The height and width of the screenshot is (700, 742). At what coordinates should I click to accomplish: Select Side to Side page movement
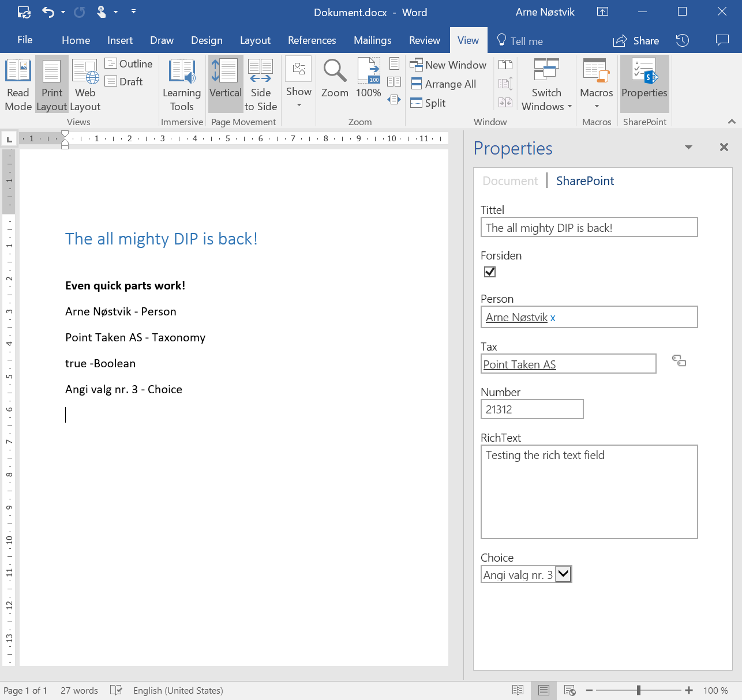(x=261, y=85)
